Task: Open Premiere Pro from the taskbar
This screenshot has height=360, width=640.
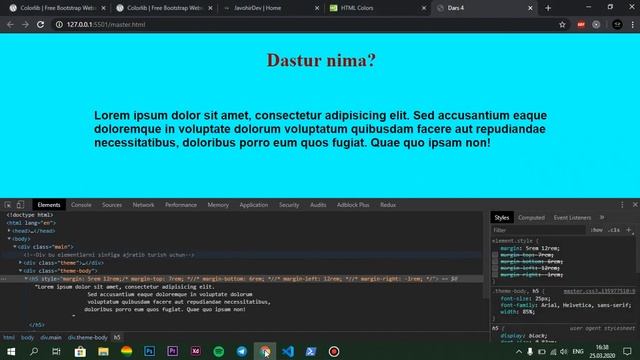Action: pos(173,351)
